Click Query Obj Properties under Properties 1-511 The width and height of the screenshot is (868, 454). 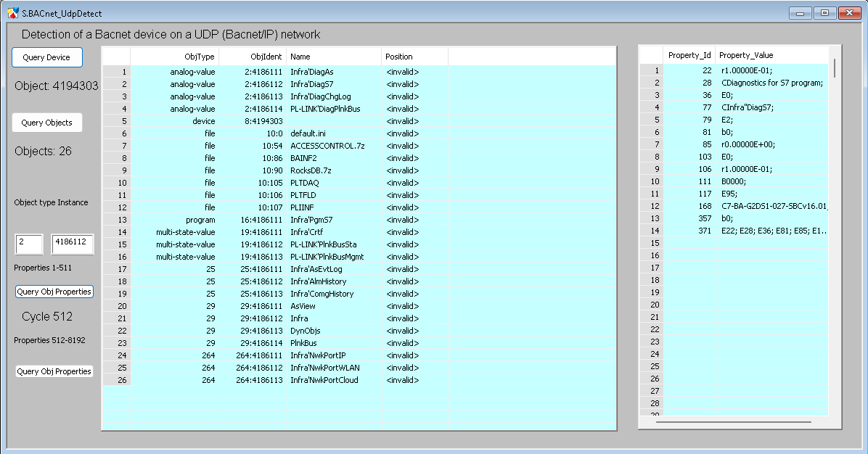coord(54,292)
